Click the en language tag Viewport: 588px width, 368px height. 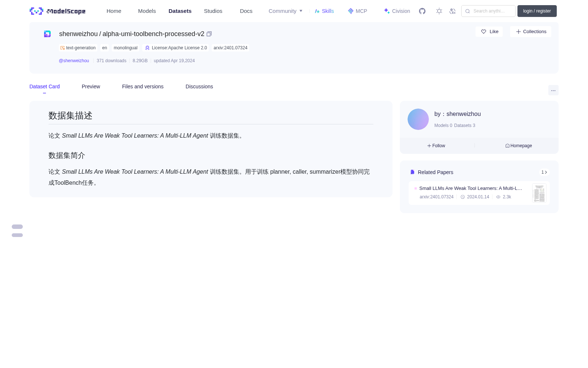pyautogui.click(x=105, y=48)
